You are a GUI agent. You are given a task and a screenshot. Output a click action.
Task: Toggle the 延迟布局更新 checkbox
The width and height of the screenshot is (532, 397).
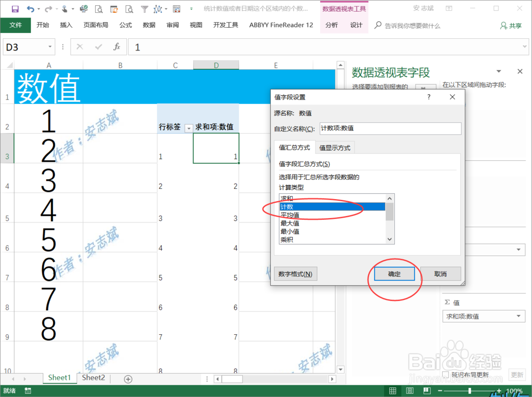coord(446,375)
